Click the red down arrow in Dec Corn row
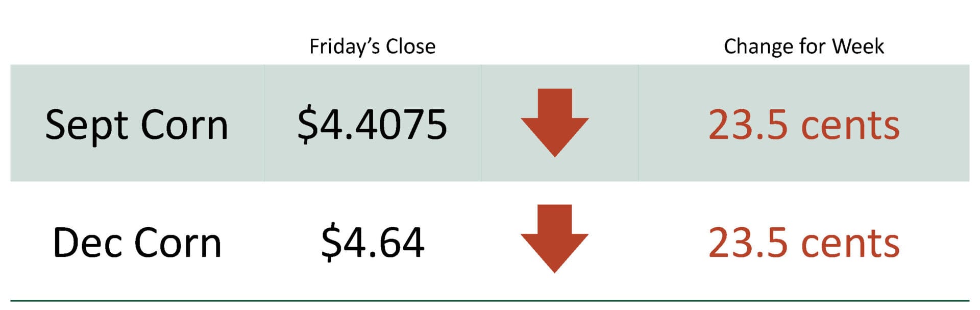The image size is (980, 310). click(555, 239)
